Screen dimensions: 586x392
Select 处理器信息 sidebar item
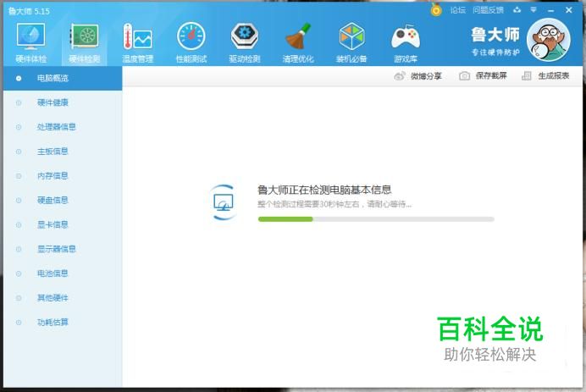[63, 127]
